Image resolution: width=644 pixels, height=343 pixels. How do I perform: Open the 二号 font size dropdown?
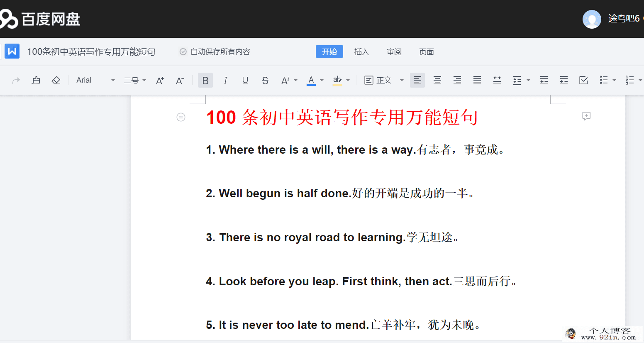(x=135, y=80)
